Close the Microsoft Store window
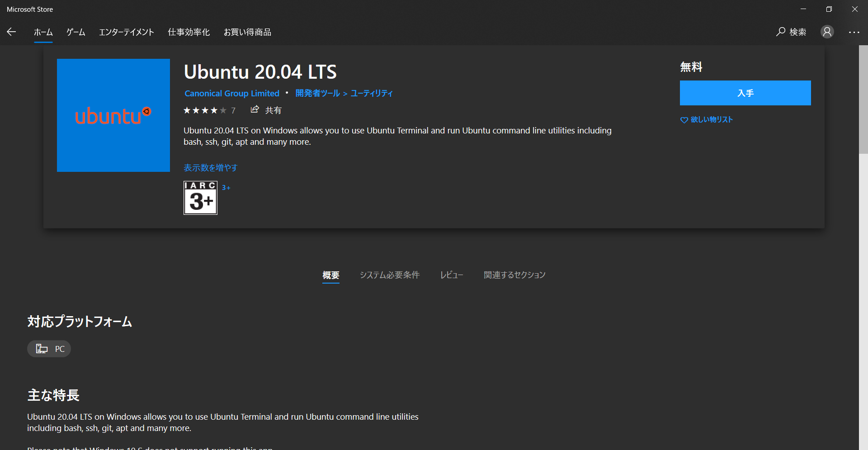 [855, 9]
